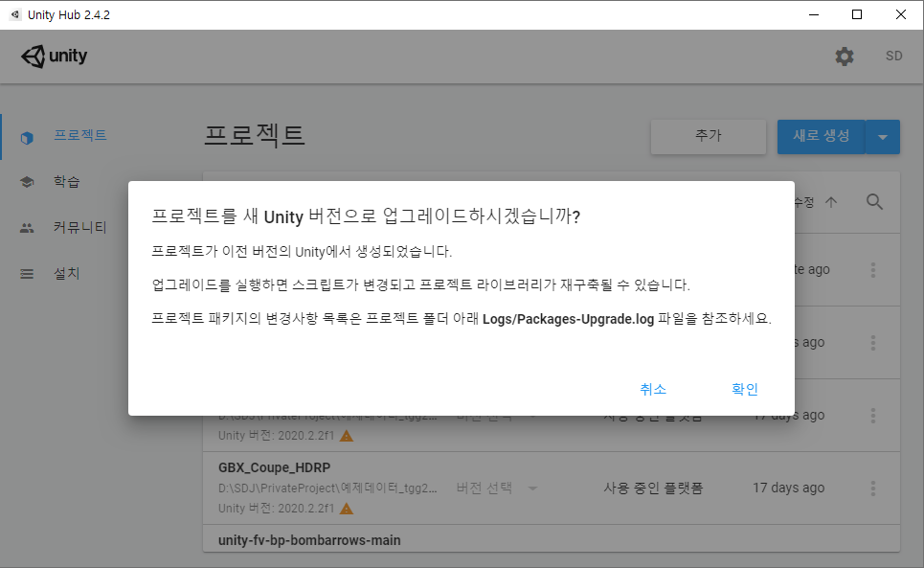The width and height of the screenshot is (924, 568).
Task: Open more options for GBX_Coupe_HDRP row
Action: pos(873,488)
